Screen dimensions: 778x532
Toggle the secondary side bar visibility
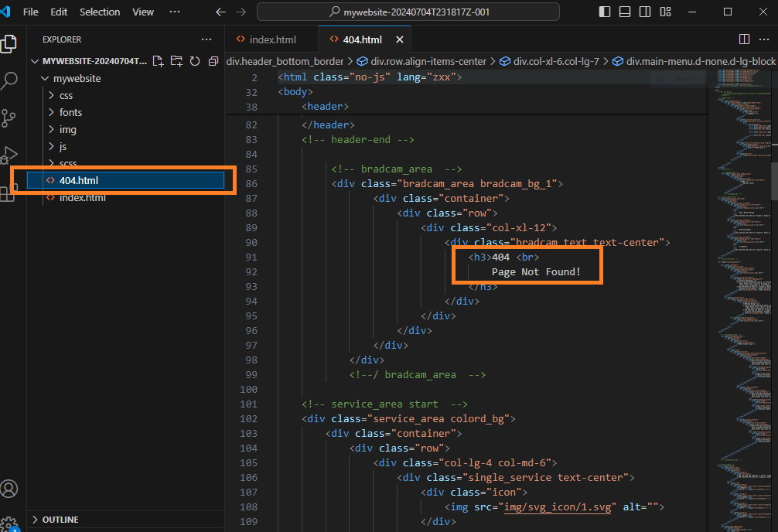645,12
